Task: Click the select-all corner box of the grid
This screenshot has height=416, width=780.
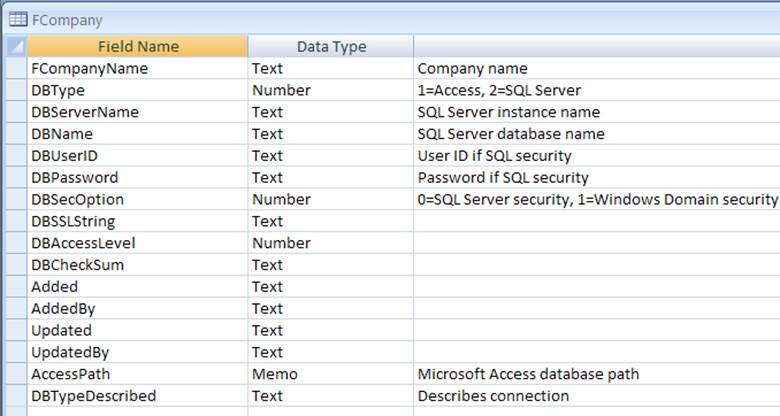Action: pos(16,46)
